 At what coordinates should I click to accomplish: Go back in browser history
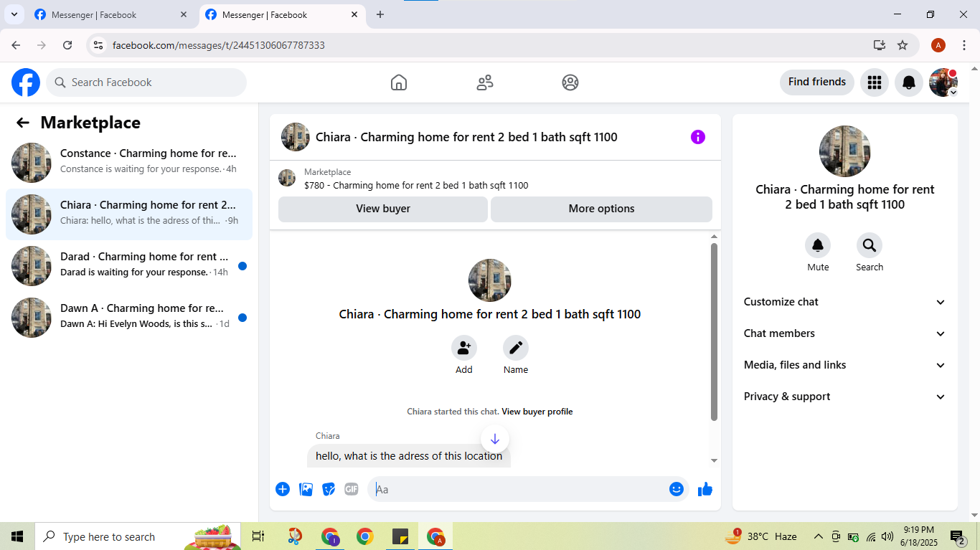click(x=16, y=45)
